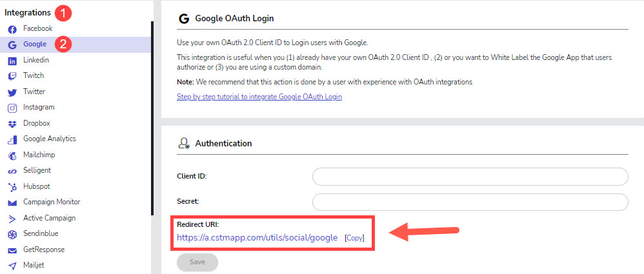Viewport: 644px width, 274px height.
Task: Click the Redirect URI cstmapp URL
Action: tap(257, 237)
